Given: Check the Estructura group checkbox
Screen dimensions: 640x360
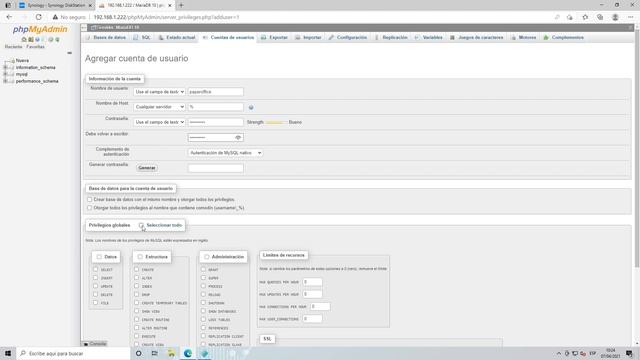Looking at the screenshot, I should (x=140, y=257).
